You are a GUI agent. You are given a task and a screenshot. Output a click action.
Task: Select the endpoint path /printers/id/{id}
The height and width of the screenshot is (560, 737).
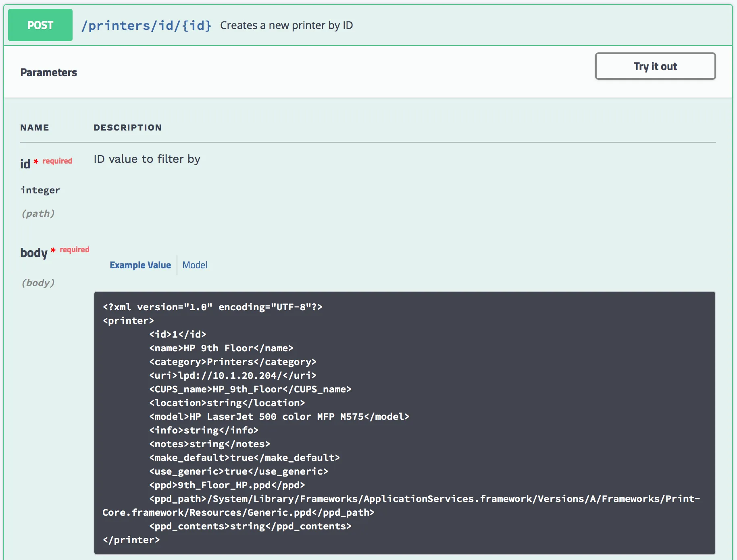tap(147, 25)
